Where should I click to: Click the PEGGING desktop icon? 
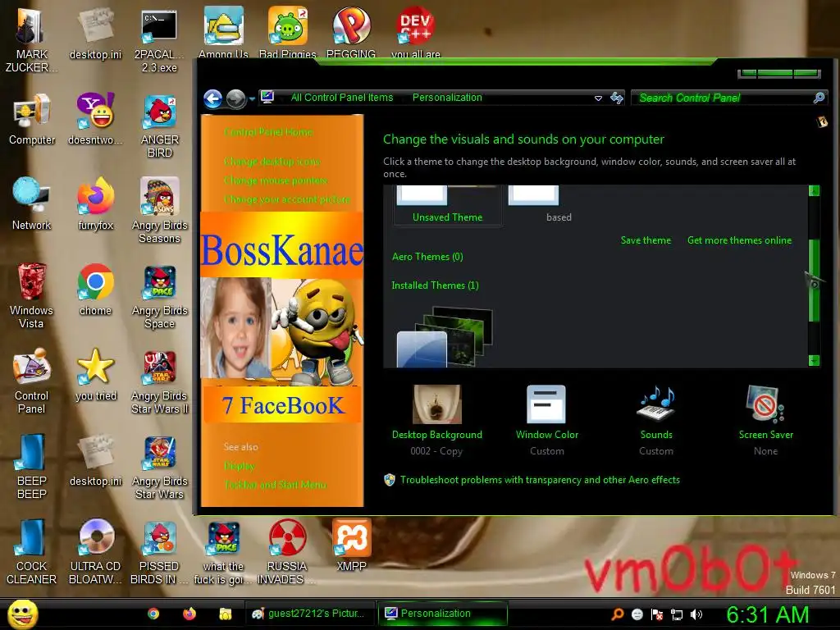tap(351, 32)
